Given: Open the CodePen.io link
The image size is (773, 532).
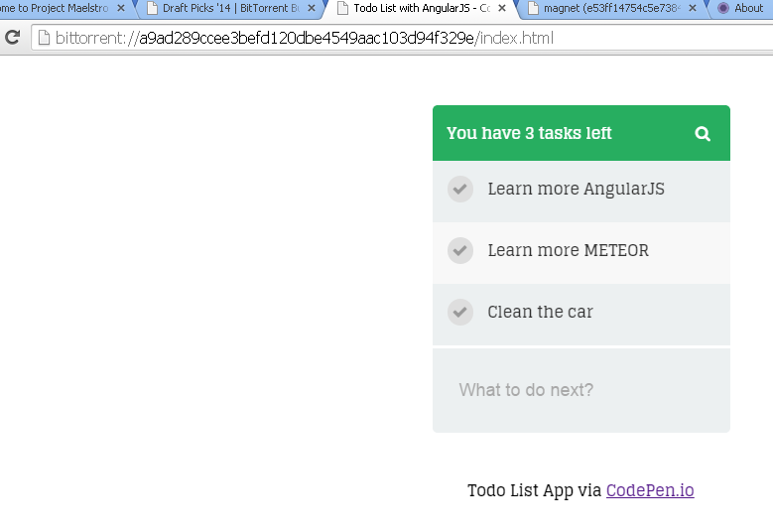Looking at the screenshot, I should 650,490.
